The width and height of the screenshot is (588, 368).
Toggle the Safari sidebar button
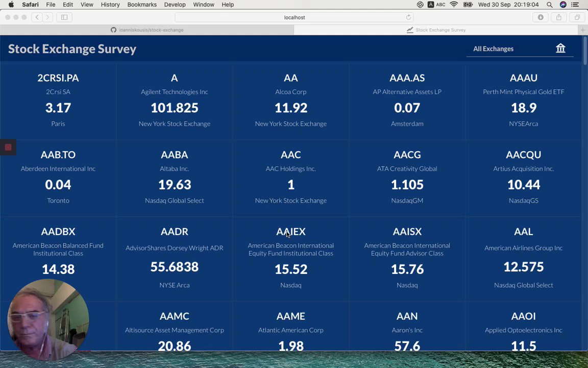tap(64, 17)
